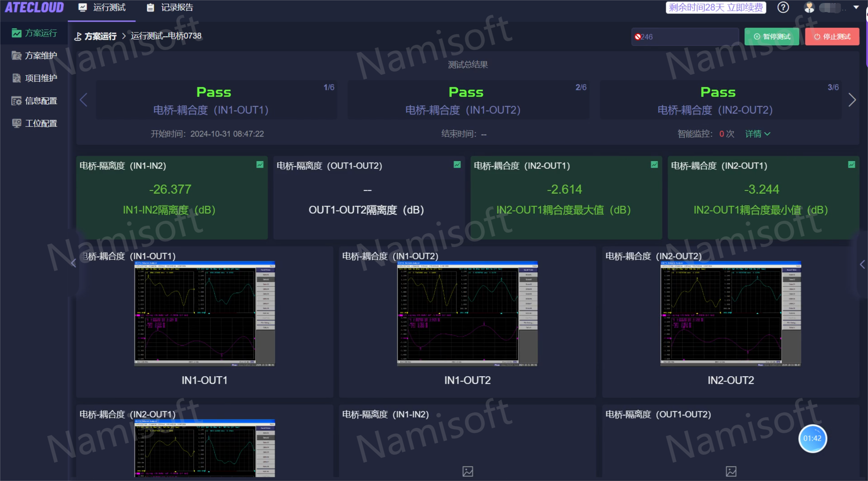Click the ATECLOUD logo
This screenshot has height=481, width=868.
[34, 8]
